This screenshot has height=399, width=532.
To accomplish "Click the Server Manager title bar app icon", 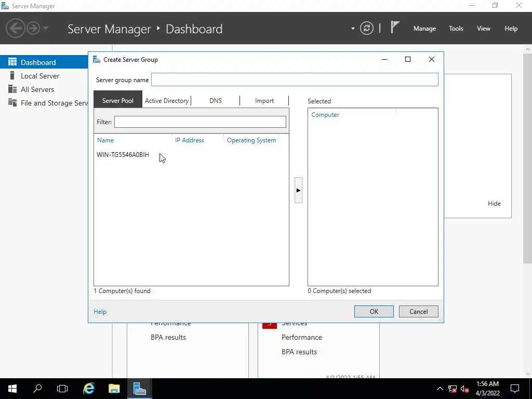I will 5,6.
